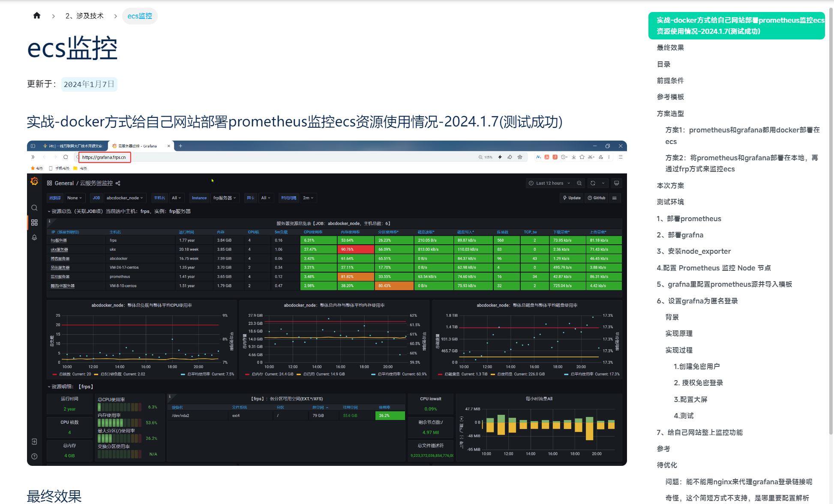Click the bookmark star icon in address bar
834x504 pixels.
click(520, 157)
